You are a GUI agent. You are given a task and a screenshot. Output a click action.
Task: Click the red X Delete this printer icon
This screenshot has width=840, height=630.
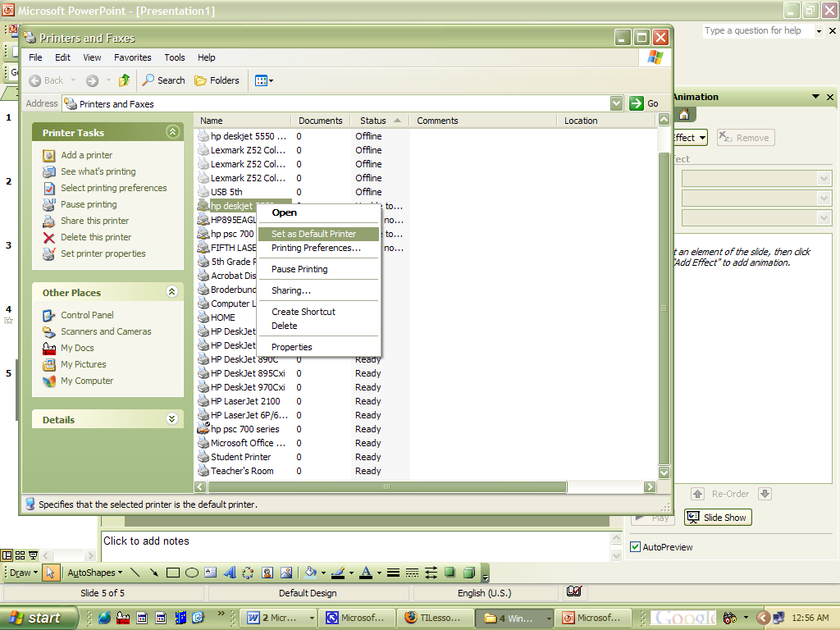pyautogui.click(x=48, y=237)
